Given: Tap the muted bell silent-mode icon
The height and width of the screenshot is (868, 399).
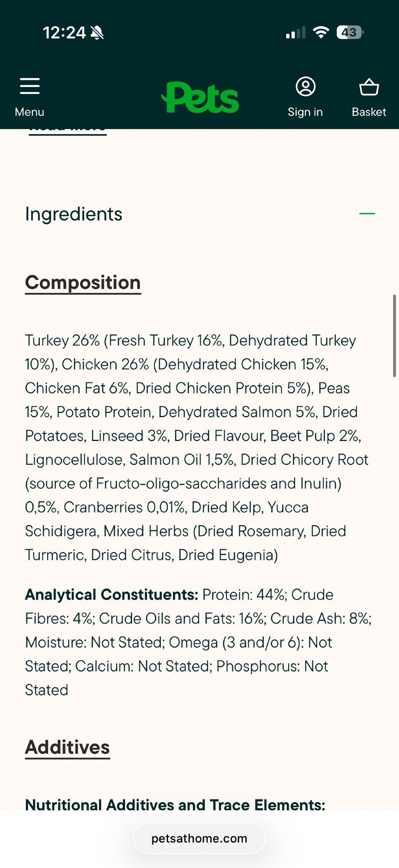Looking at the screenshot, I should coord(97,33).
